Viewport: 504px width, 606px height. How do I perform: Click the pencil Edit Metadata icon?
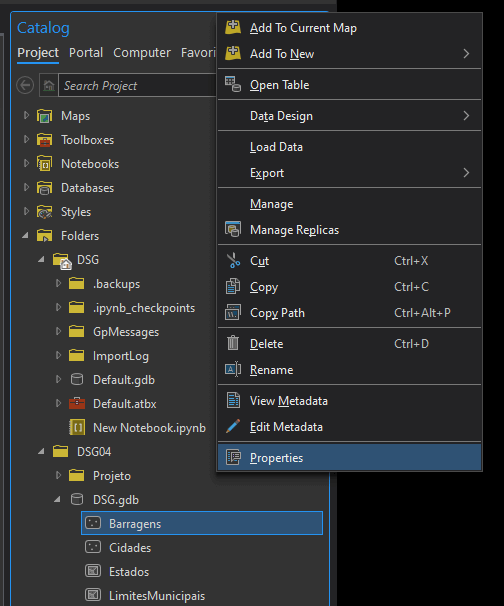point(233,426)
